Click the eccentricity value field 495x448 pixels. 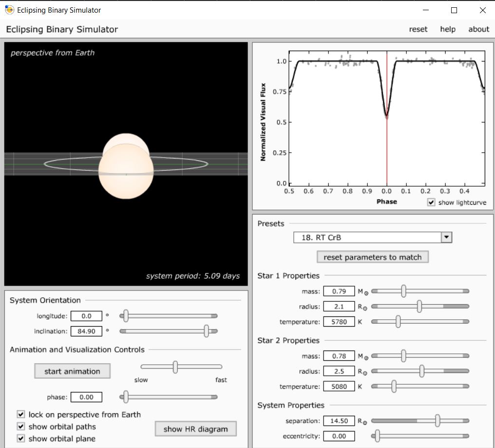[x=339, y=436]
